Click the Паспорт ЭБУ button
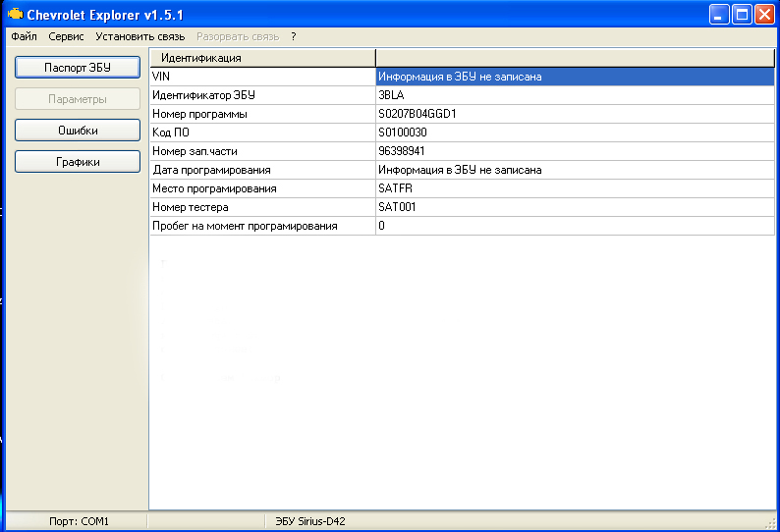This screenshot has width=780, height=532. point(78,67)
